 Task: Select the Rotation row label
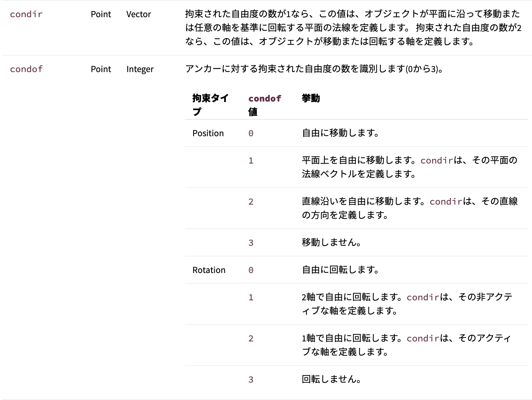click(x=209, y=270)
